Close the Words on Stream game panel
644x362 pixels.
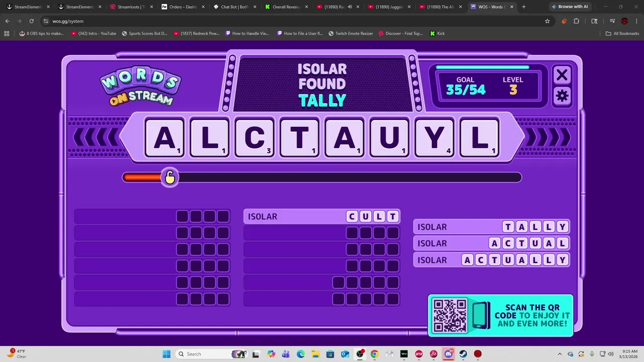pos(561,75)
